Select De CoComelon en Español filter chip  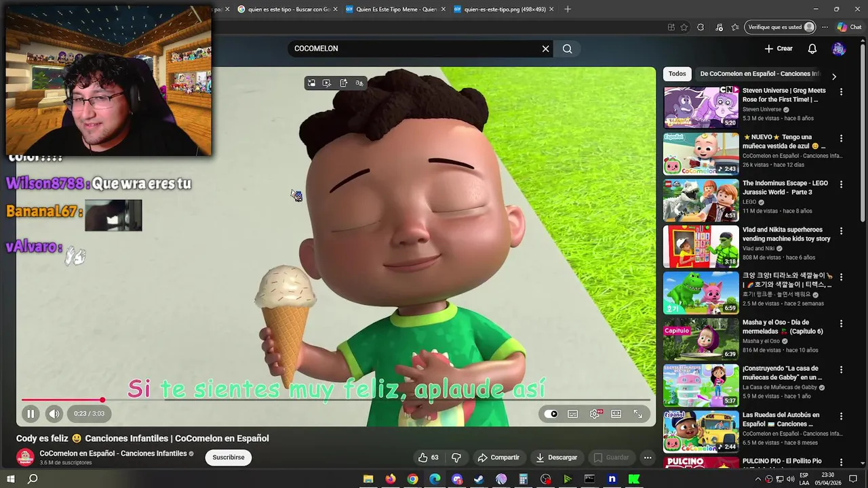(x=759, y=74)
